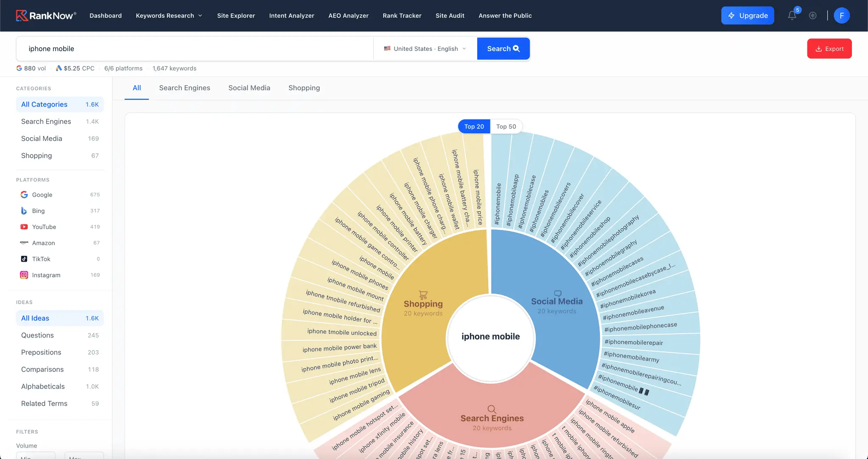Click the RankNow logo
The width and height of the screenshot is (868, 459).
coord(46,16)
